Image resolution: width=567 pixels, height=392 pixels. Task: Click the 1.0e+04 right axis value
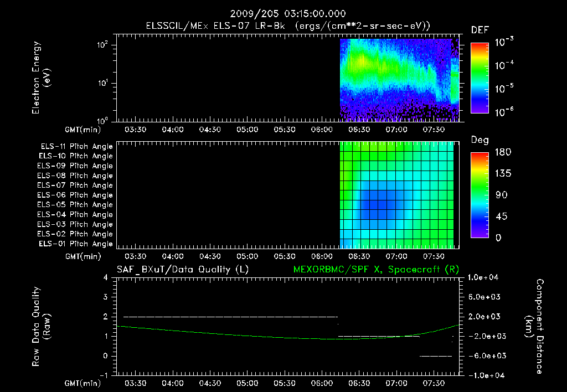[x=483, y=277]
